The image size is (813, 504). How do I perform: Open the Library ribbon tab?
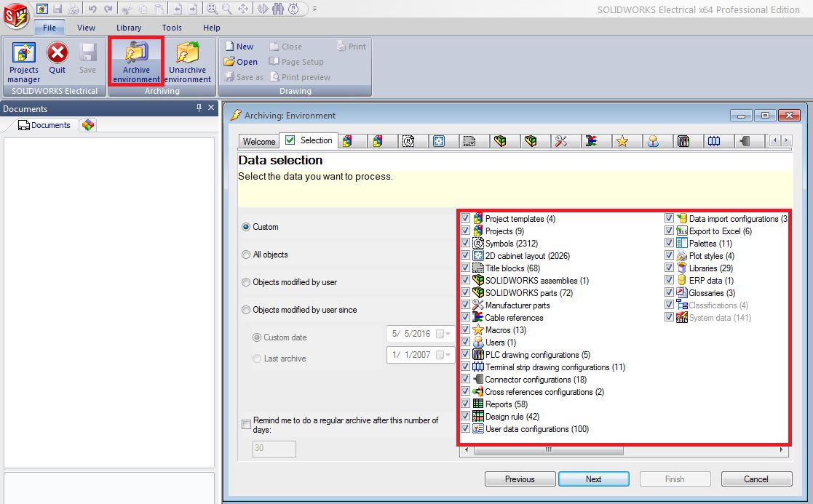coord(129,28)
